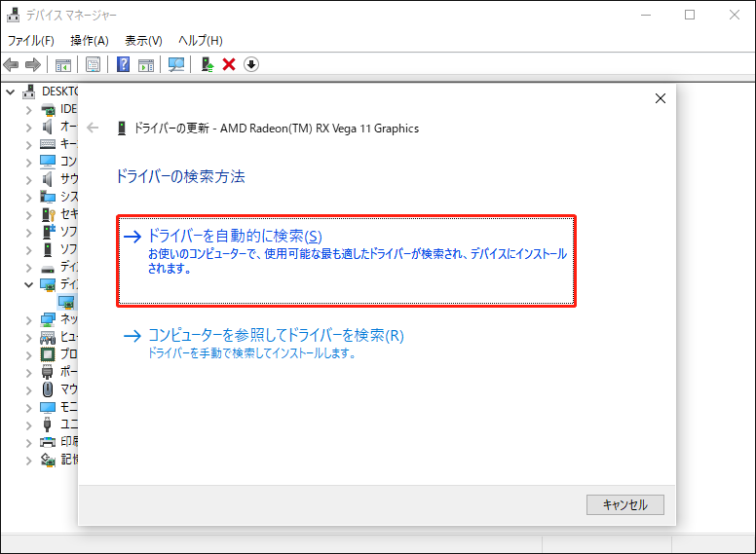Expand the network adapters node
This screenshot has width=756, height=554.
tap(29, 320)
